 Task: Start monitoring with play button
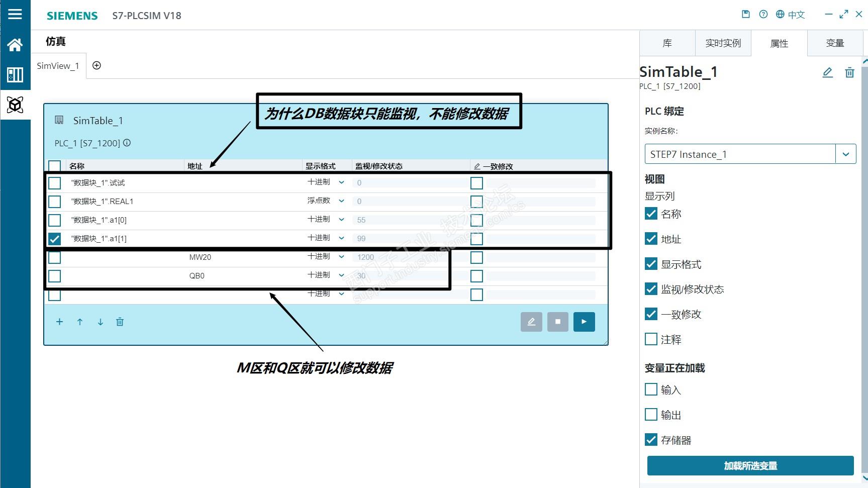point(584,322)
